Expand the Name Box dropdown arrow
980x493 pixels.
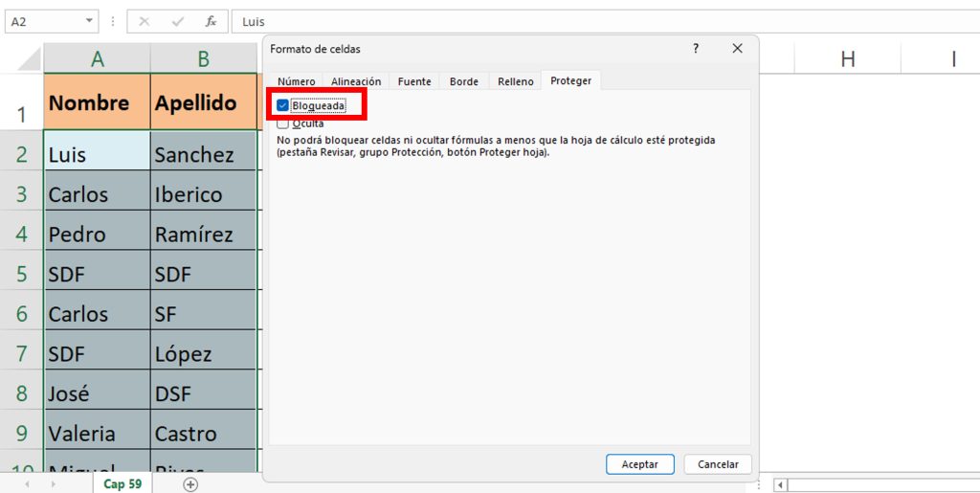pos(89,21)
